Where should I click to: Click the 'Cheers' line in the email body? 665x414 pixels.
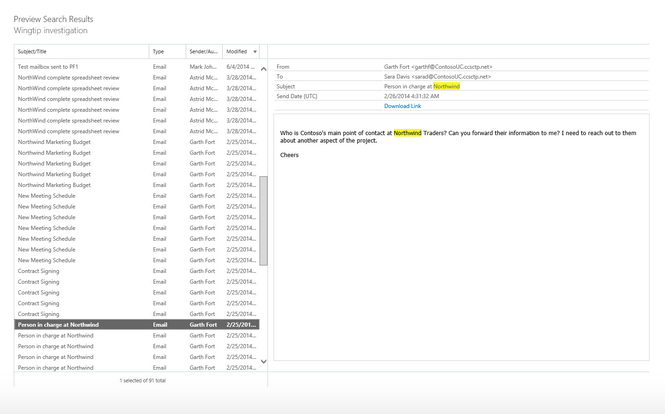[289, 155]
